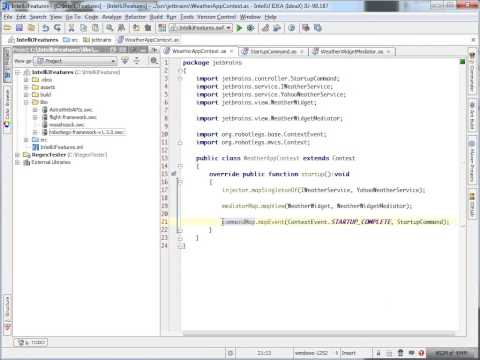Viewport: 480px width, 360px height.
Task: Open the Search menu
Action: click(38, 17)
